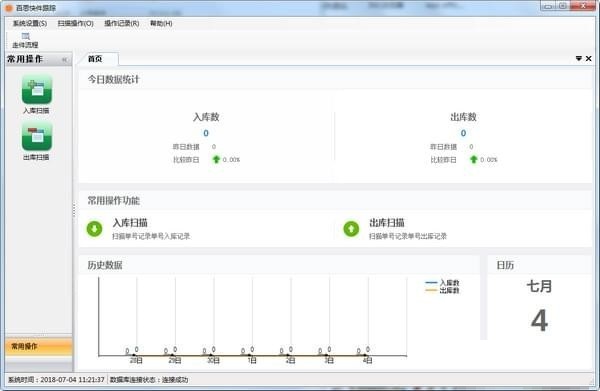Viewport: 600px width, 391px height.
Task: Click the 七月 calendar month label
Action: coord(539,287)
